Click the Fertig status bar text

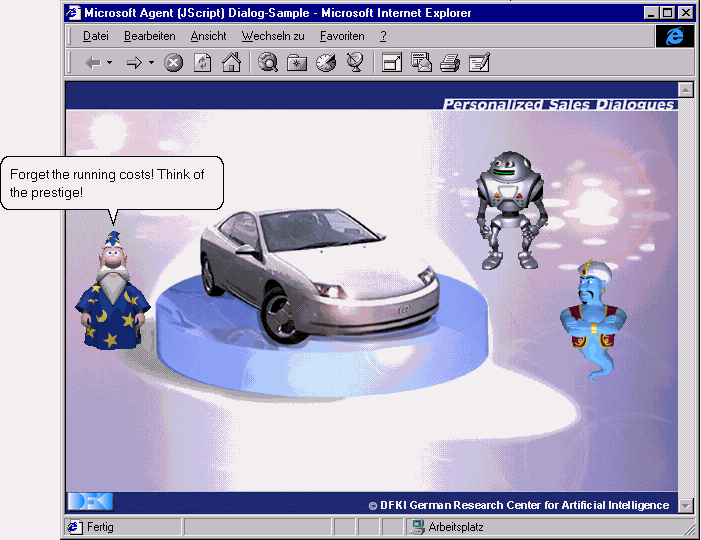tap(100, 527)
